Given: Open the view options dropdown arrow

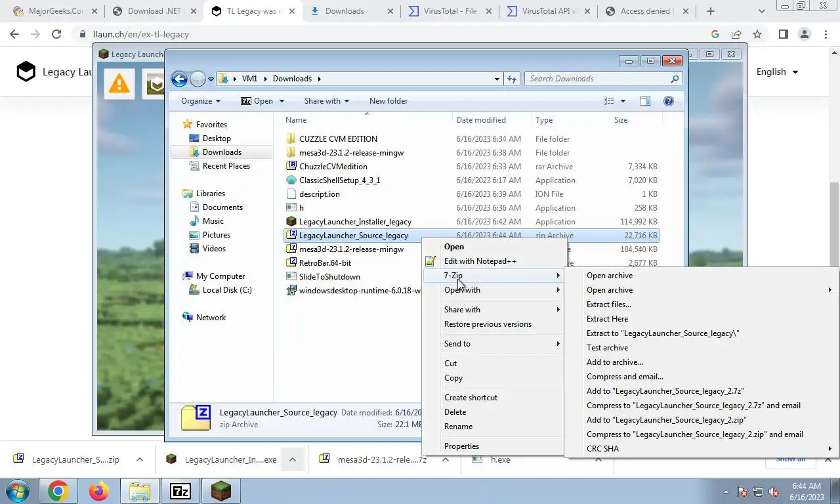Looking at the screenshot, I should pos(623,101).
